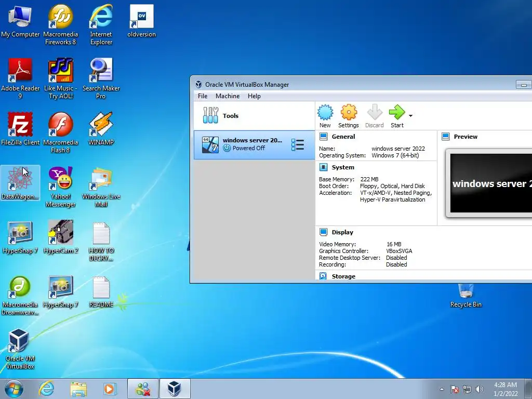Open the Windows Start orb
Viewport: 532px width, 399px height.
point(14,389)
